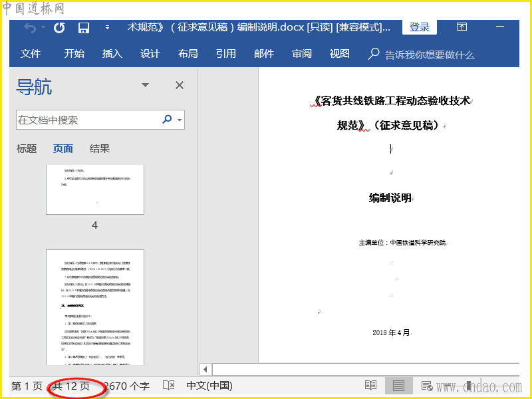Open the search options dropdown arrow
This screenshot has width=532, height=399.
click(180, 120)
